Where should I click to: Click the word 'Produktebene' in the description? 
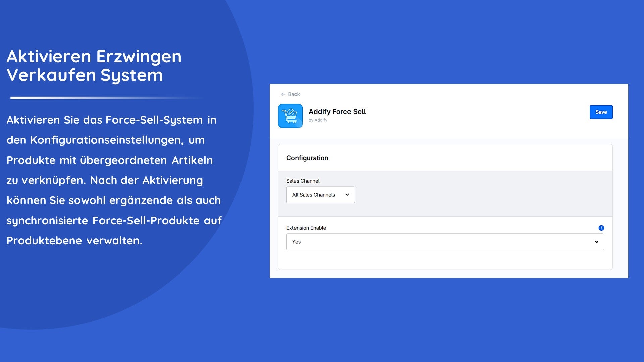(x=44, y=241)
